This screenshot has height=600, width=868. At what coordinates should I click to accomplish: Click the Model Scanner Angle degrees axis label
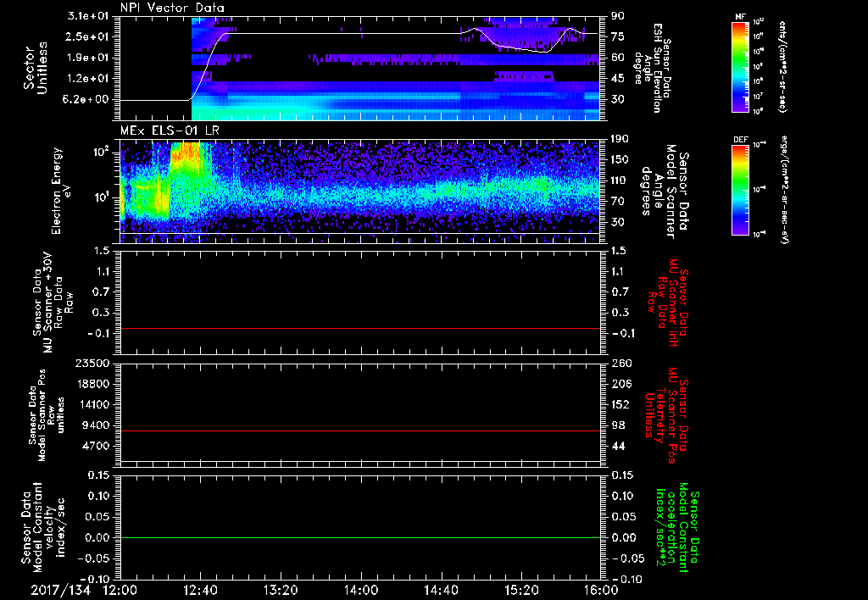coord(665,192)
